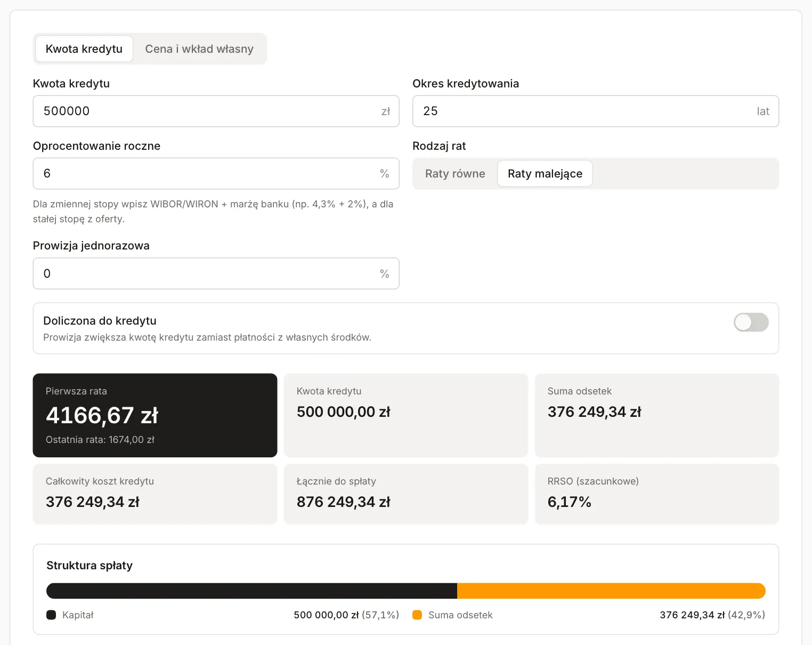Click the RRSO (szacunkowe) result card
The width and height of the screenshot is (812, 645).
tap(657, 494)
